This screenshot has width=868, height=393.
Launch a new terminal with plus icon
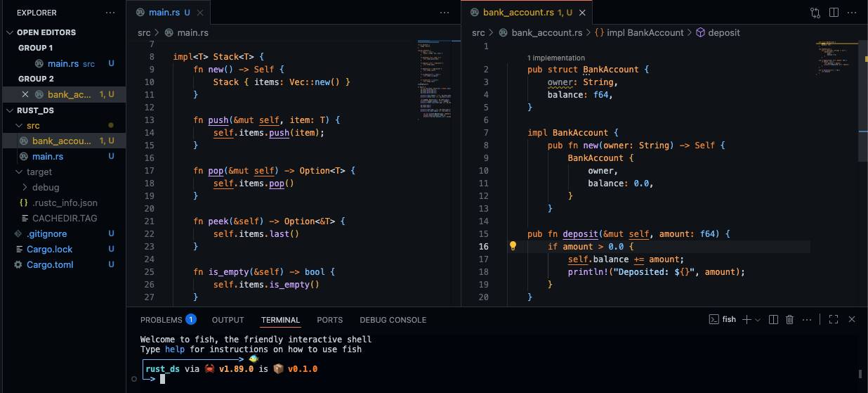click(747, 319)
